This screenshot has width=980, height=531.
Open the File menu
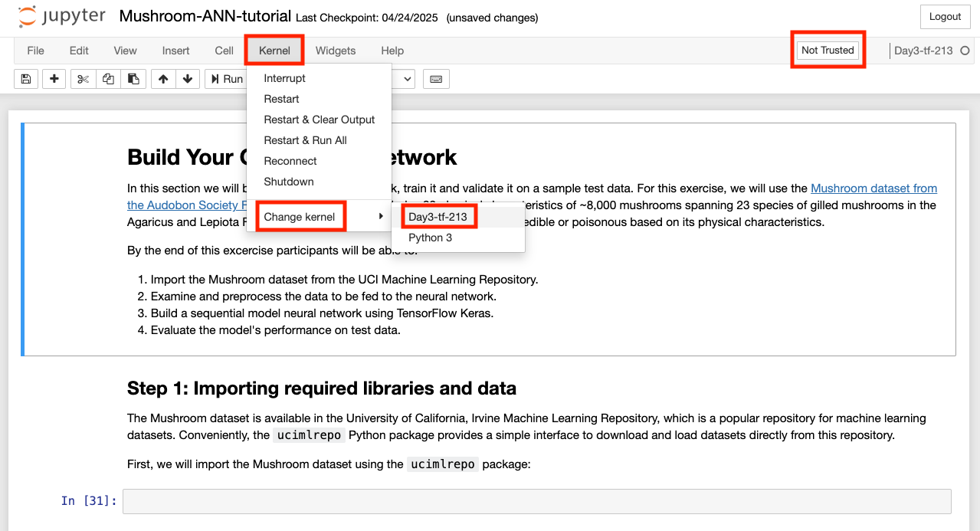pyautogui.click(x=35, y=51)
